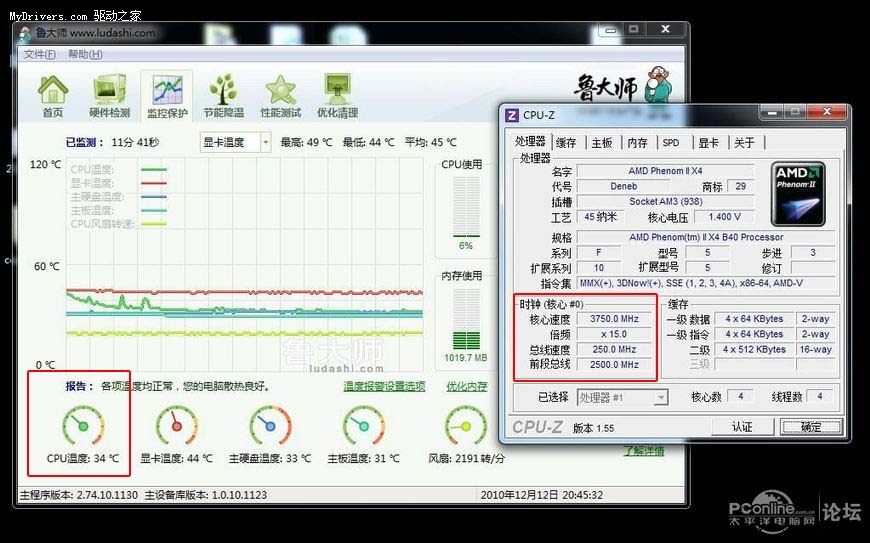The image size is (870, 543).
Task: Click the red 显卡温度 legend line
Action: tap(154, 183)
